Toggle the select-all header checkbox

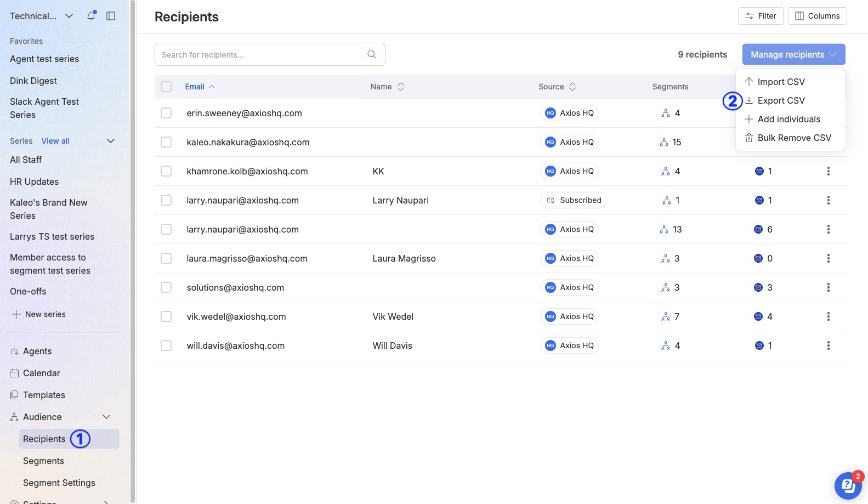(166, 87)
